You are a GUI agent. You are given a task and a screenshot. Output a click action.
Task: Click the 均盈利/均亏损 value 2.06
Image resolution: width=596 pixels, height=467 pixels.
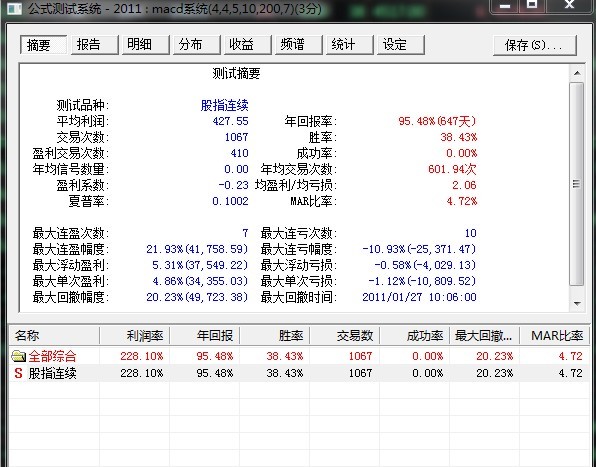464,185
